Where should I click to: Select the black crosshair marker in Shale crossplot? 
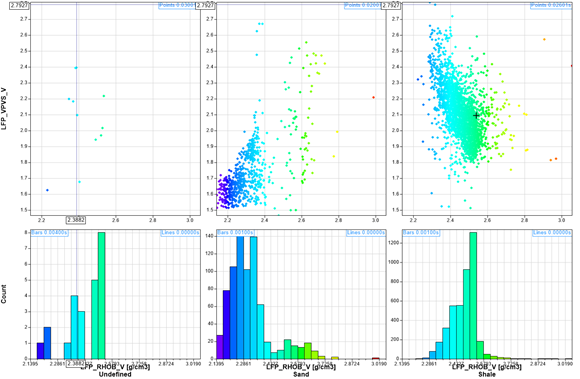(476, 116)
